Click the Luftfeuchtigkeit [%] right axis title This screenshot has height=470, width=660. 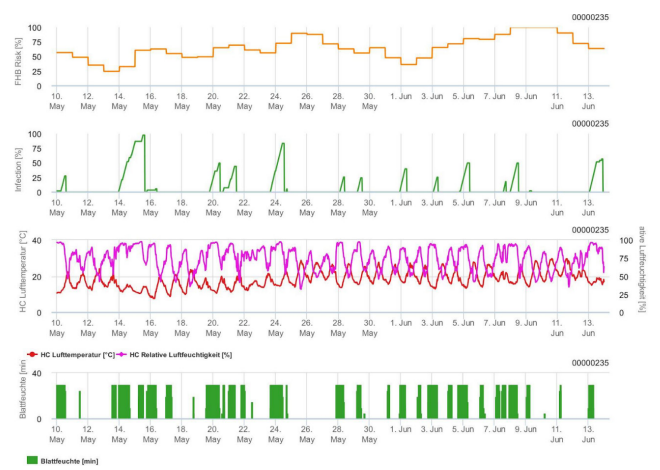coord(640,277)
